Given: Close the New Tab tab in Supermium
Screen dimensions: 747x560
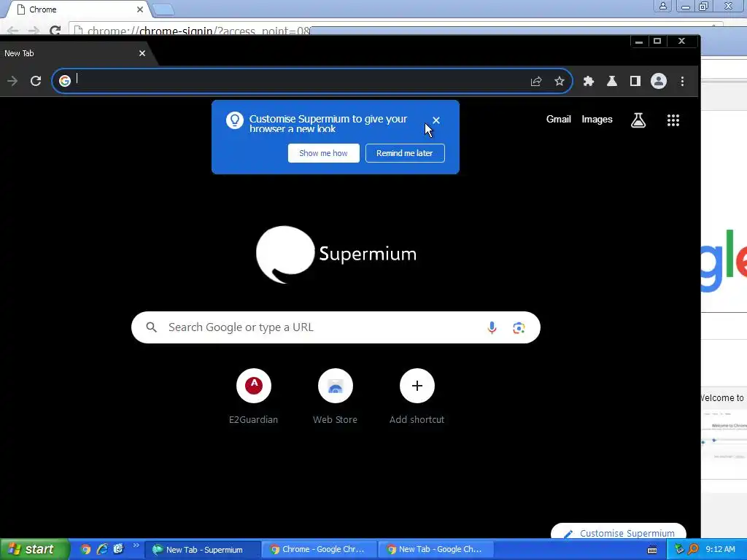Looking at the screenshot, I should (142, 53).
